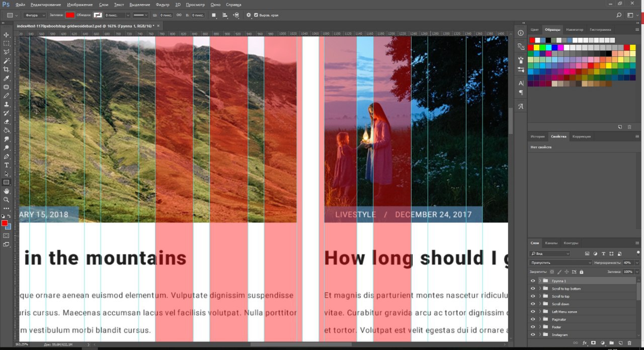Toggle the Выров. края checkbox
This screenshot has width=644, height=350.
point(256,15)
